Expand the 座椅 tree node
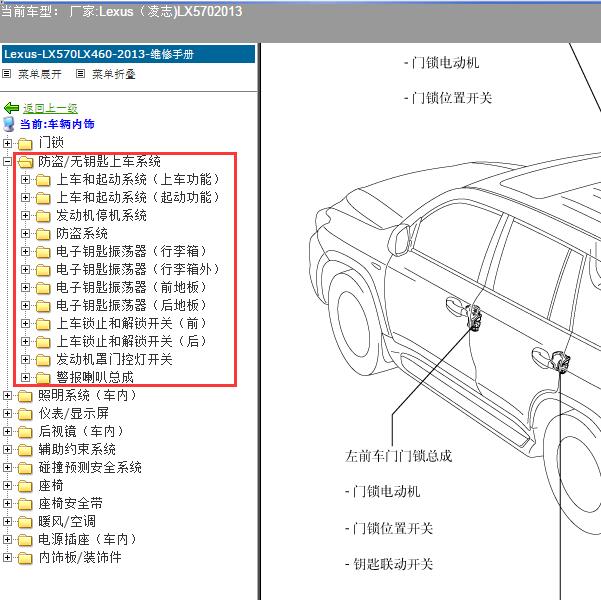This screenshot has height=600, width=601. coord(7,486)
